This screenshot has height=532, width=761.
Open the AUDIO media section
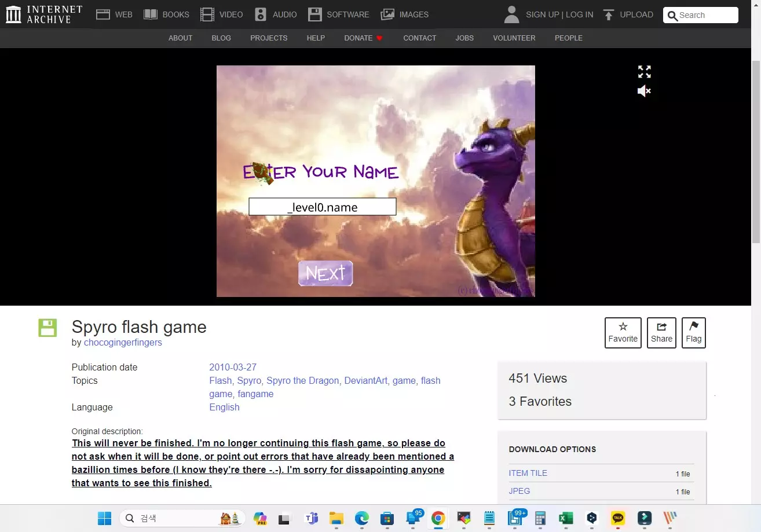[276, 14]
